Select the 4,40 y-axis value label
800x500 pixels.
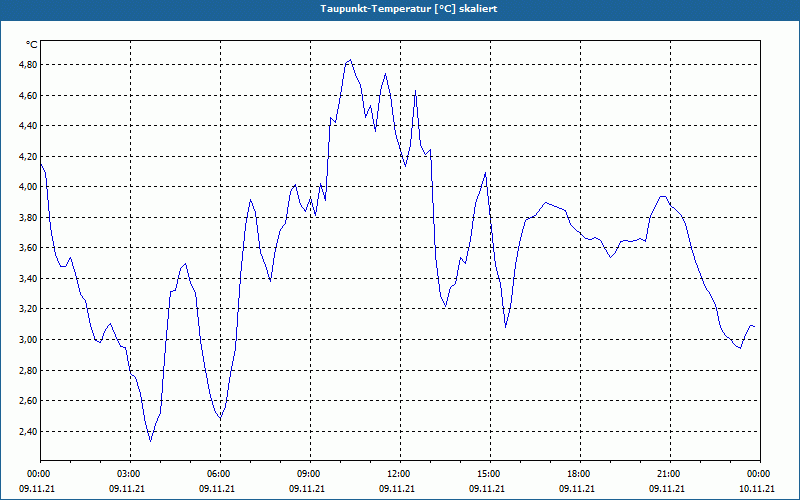click(x=29, y=126)
